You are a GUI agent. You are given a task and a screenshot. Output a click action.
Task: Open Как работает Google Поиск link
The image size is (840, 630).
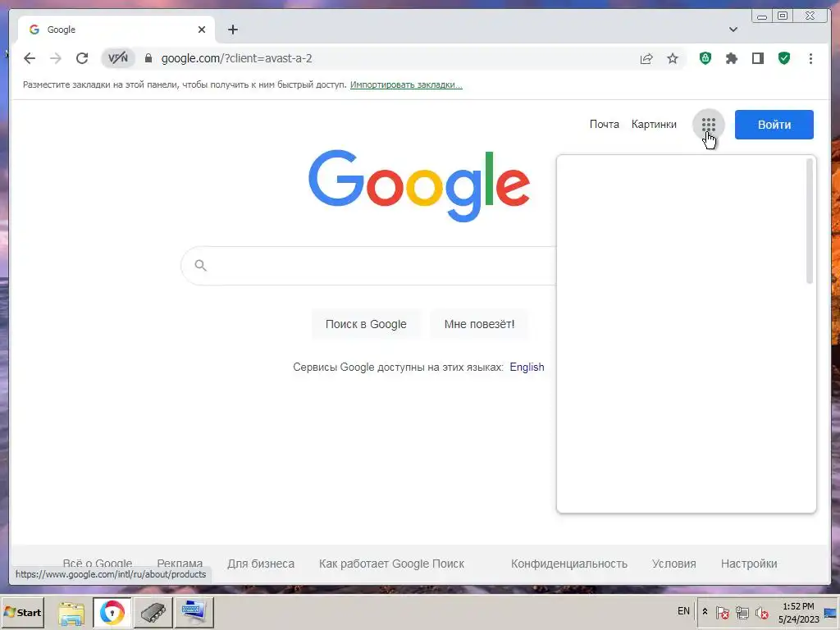[x=391, y=564]
